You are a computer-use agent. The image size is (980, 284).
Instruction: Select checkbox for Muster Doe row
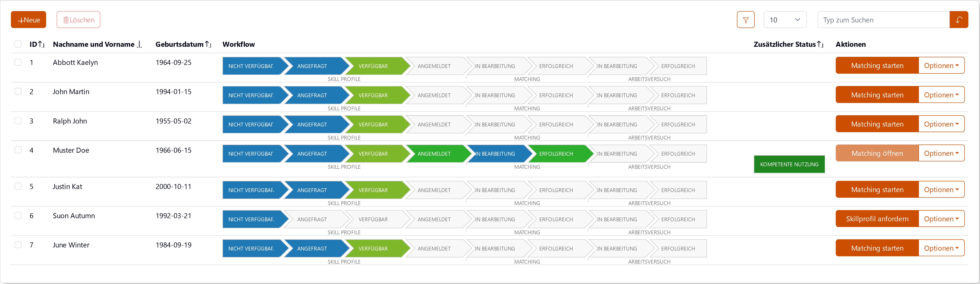18,150
